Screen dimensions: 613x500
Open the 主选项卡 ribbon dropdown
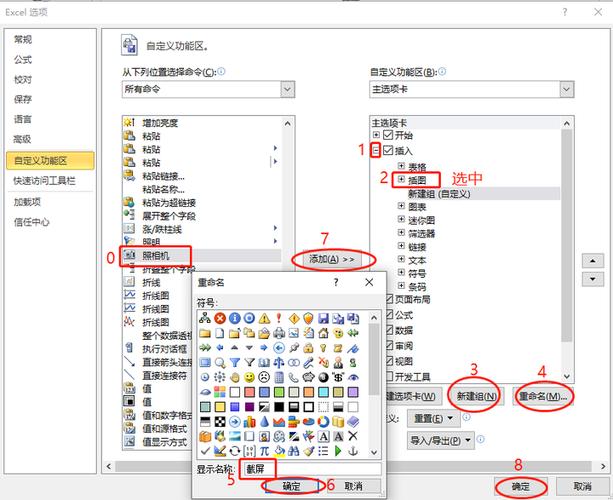566,89
